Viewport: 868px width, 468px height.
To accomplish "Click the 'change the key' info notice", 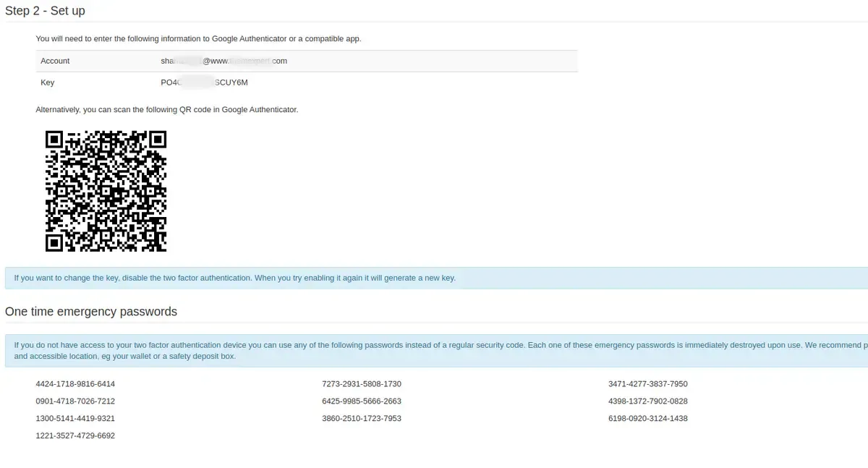I will (436, 278).
